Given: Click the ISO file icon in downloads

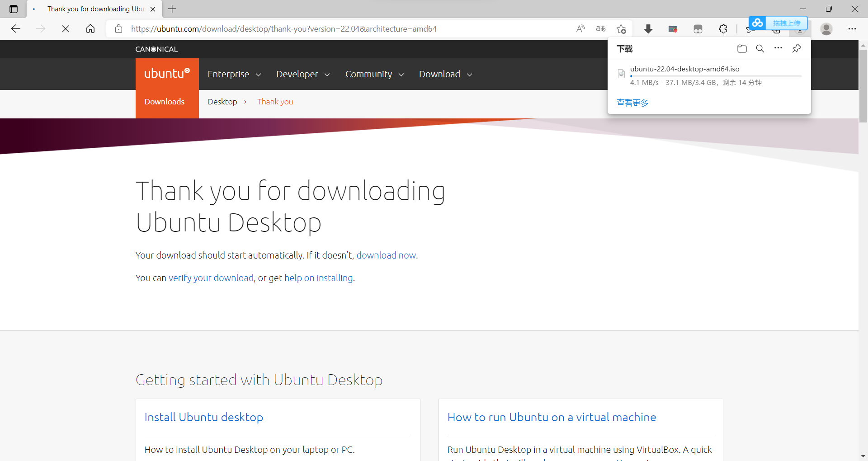Looking at the screenshot, I should click(x=621, y=74).
